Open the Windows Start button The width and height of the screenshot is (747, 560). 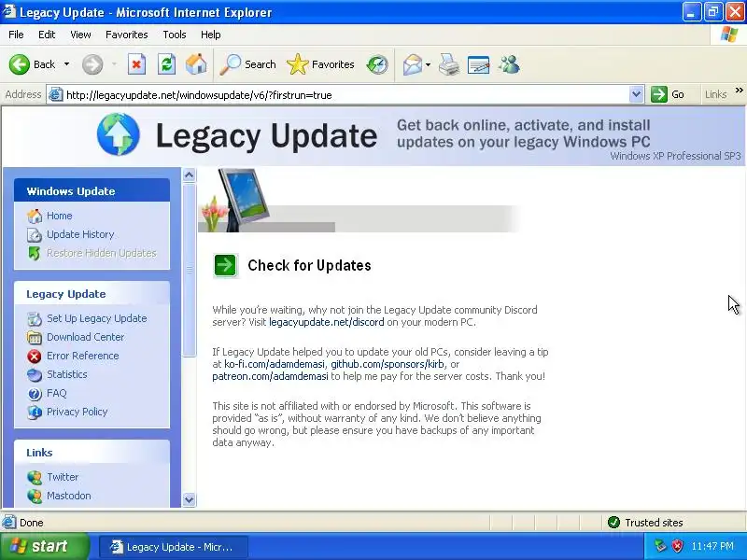tap(44, 546)
